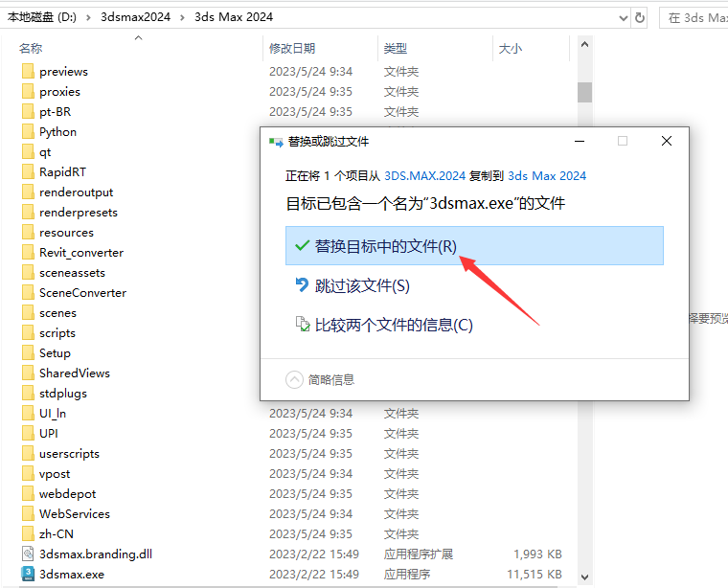728x588 pixels.
Task: Click the file list vertical scrollbar thumb
Action: (584, 92)
